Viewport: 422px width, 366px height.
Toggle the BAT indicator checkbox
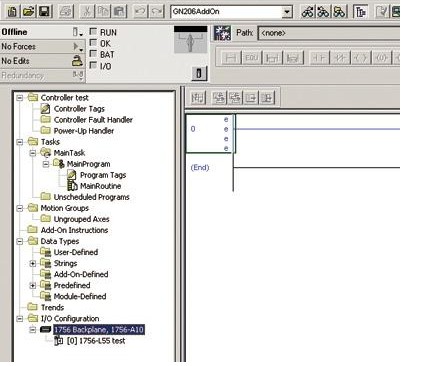93,54
